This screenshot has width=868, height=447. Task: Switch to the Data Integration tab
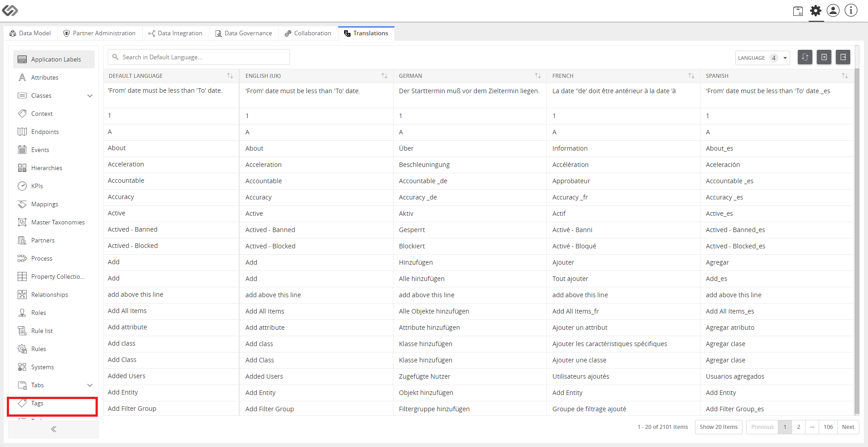[x=175, y=33]
